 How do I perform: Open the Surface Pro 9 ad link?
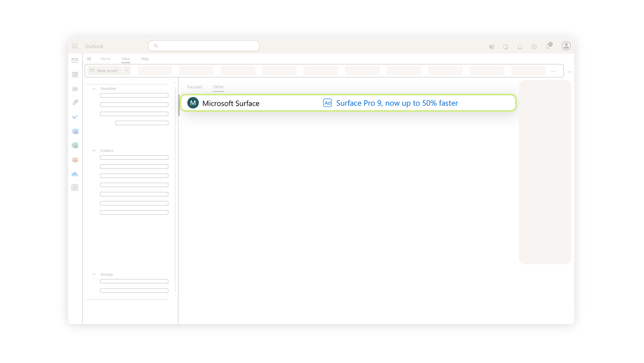click(397, 103)
